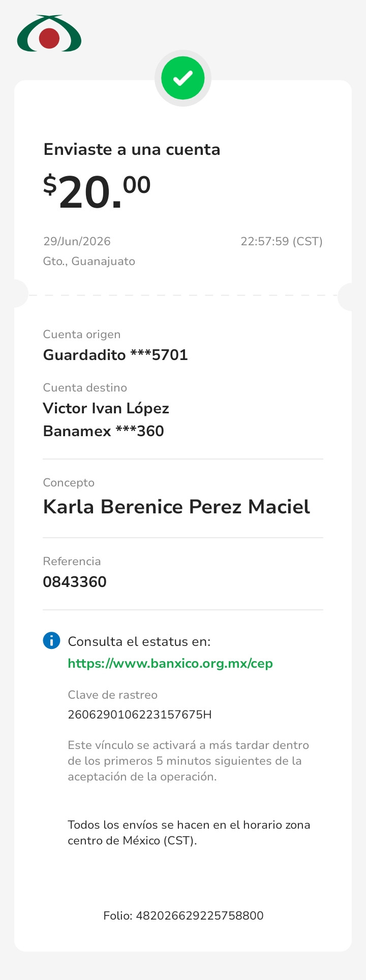Open the banxico.org.mx/cep link
366x980 pixels.
[170, 664]
